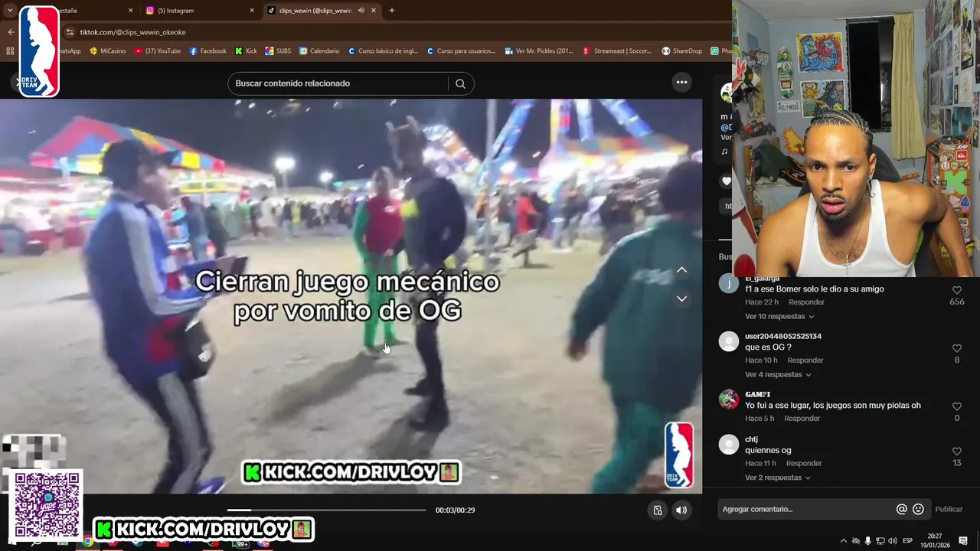Open a new browser tab with plus
Screen dimensions: 980x551
pyautogui.click(x=392, y=11)
